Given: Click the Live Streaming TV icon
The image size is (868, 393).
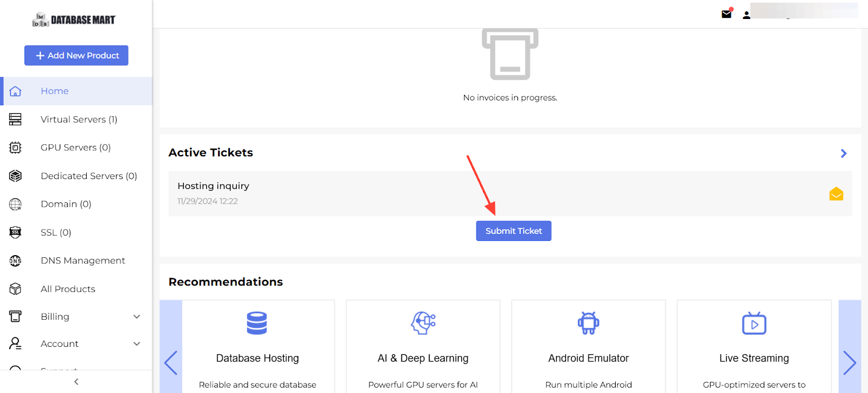Looking at the screenshot, I should coord(754,324).
